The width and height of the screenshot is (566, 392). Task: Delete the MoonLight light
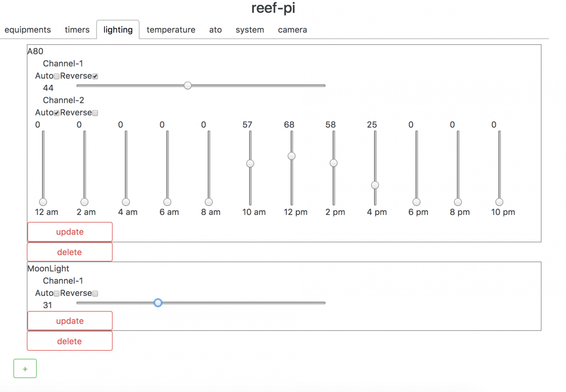pos(70,341)
